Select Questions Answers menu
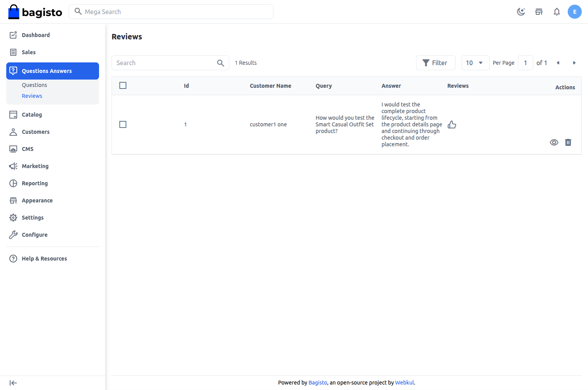This screenshot has width=588, height=390. [53, 71]
